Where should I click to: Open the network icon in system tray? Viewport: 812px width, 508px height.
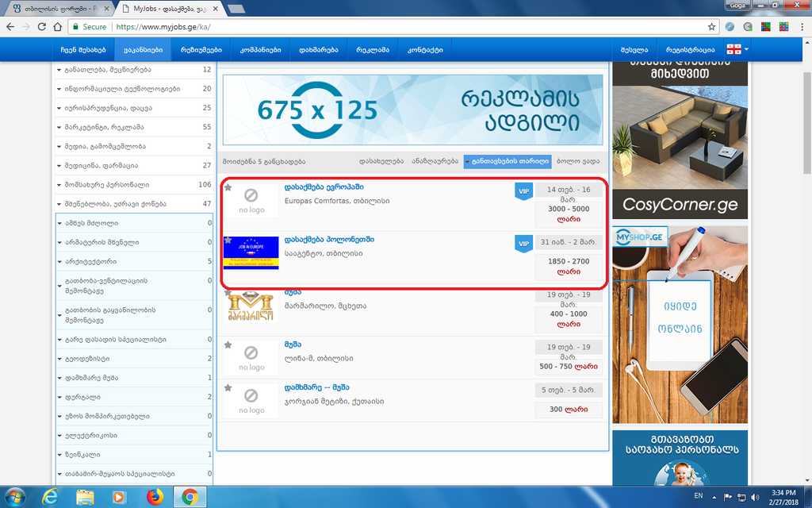pos(741,497)
